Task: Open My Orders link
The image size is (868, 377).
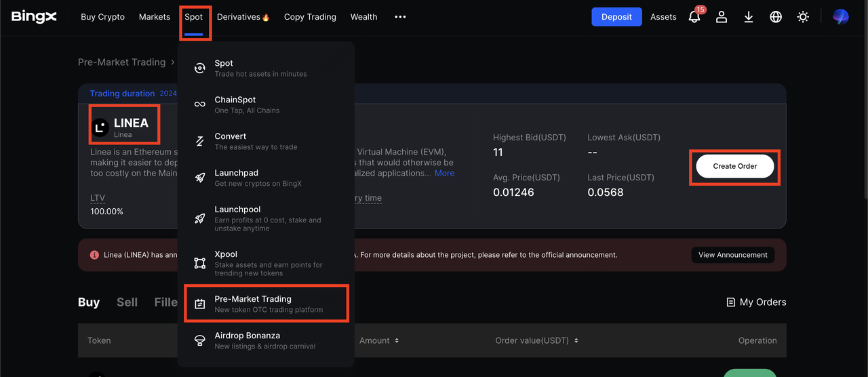Action: tap(756, 302)
